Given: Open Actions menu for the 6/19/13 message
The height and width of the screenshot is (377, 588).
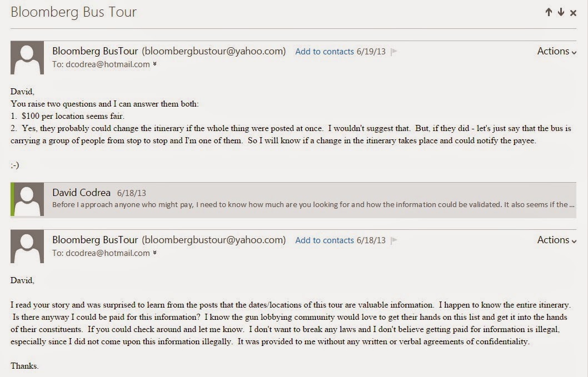Looking at the screenshot, I should point(556,51).
